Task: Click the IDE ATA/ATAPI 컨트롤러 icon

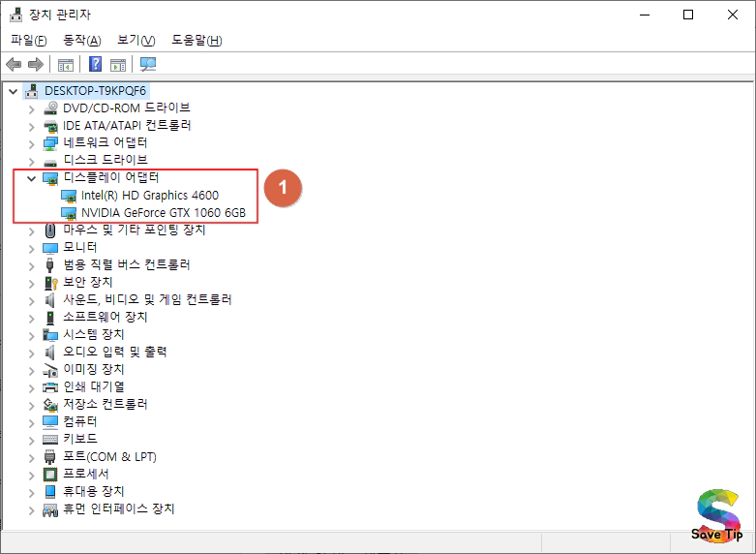Action: pos(50,126)
